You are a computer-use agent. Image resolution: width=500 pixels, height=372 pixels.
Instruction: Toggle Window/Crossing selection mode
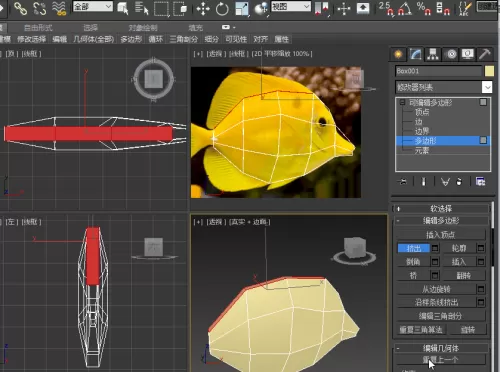coord(181,9)
